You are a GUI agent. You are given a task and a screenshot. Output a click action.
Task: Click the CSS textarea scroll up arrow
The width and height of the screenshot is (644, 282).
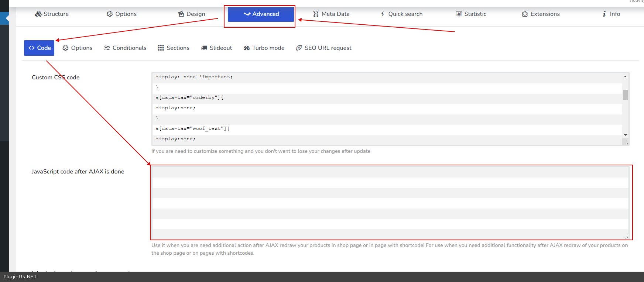(x=625, y=76)
